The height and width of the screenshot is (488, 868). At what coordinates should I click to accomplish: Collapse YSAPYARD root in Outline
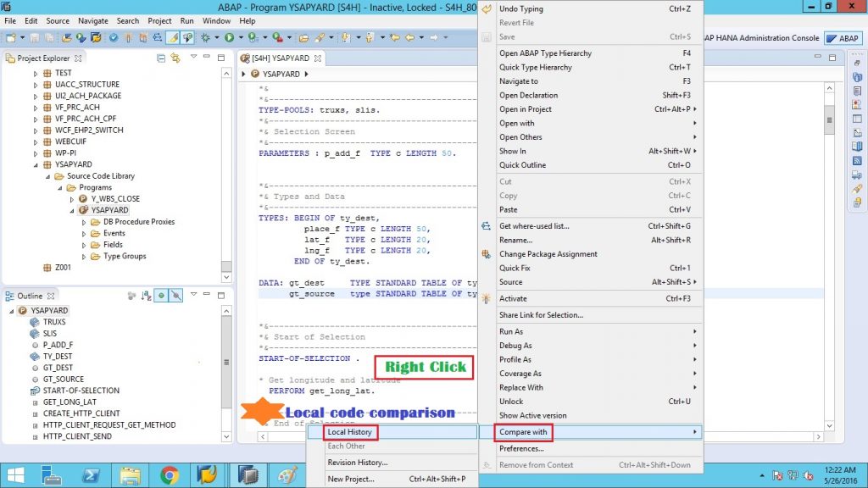11,311
